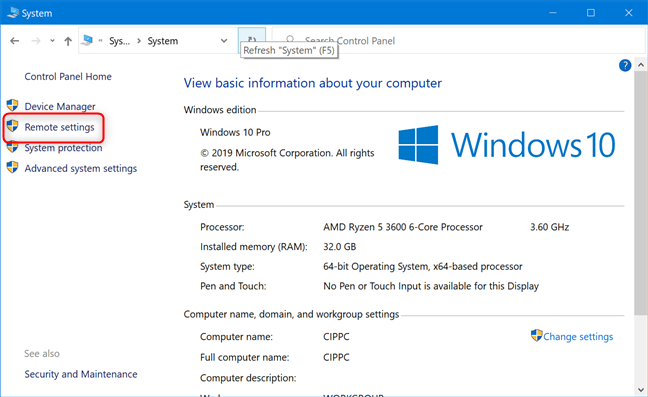Go back using the back arrow
Image resolution: width=648 pixels, height=397 pixels.
14,41
